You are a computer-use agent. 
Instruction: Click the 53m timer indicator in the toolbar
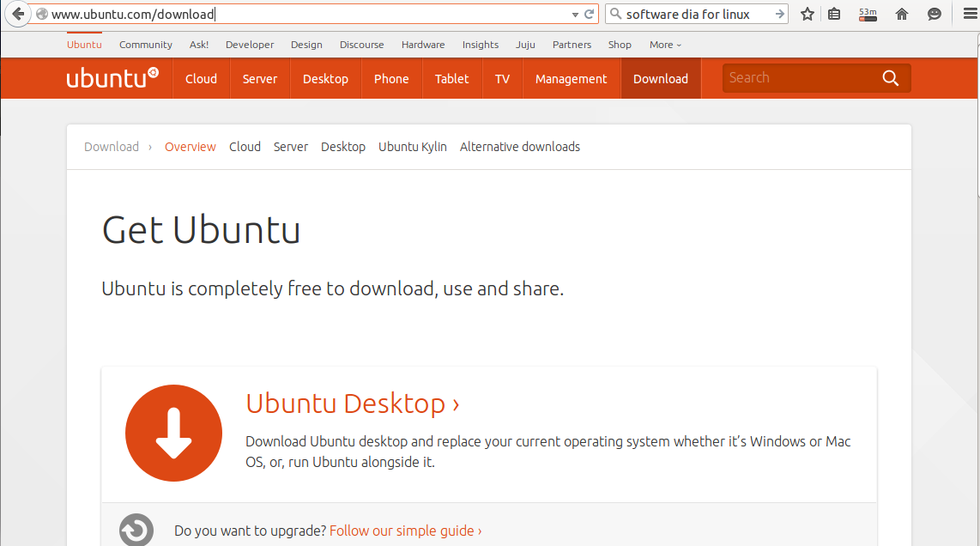(x=868, y=14)
